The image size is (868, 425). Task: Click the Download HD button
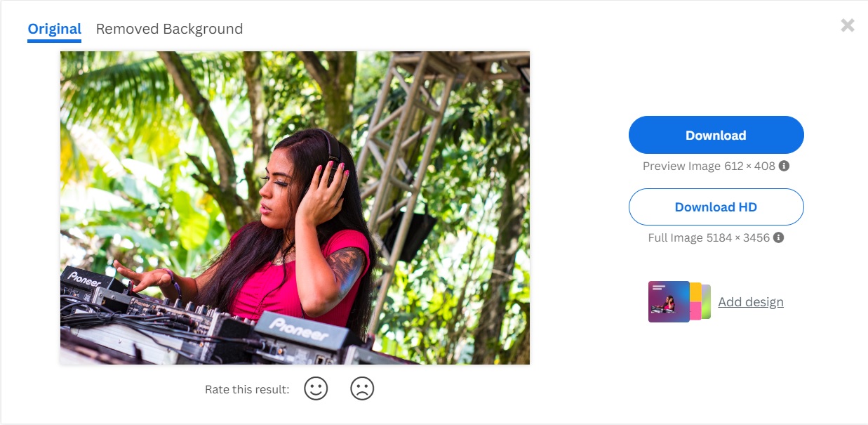coord(716,207)
